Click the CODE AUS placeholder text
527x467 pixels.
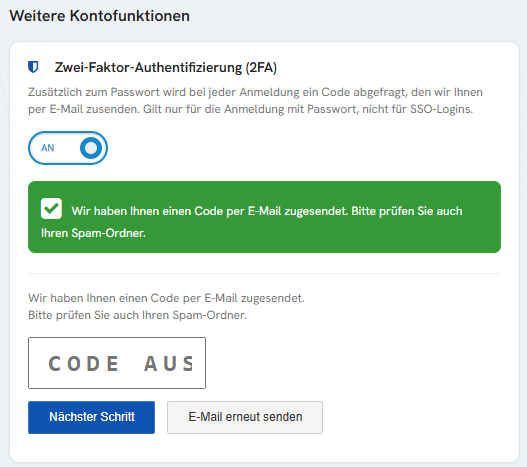point(121,363)
